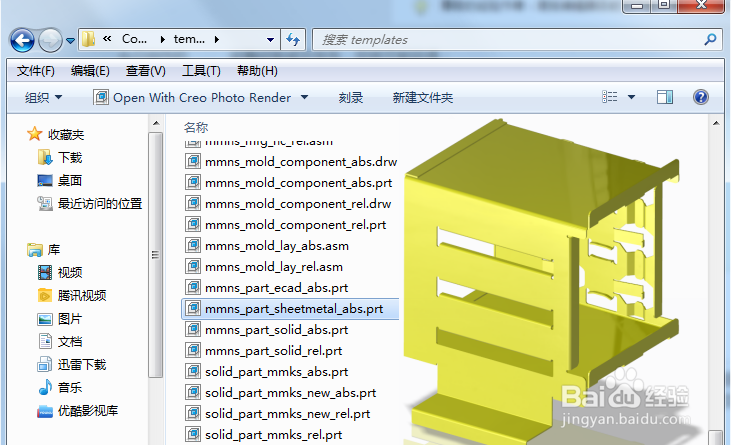Click the preview pane scroll-up arrow
Screen dimensions: 731x445
(716, 123)
